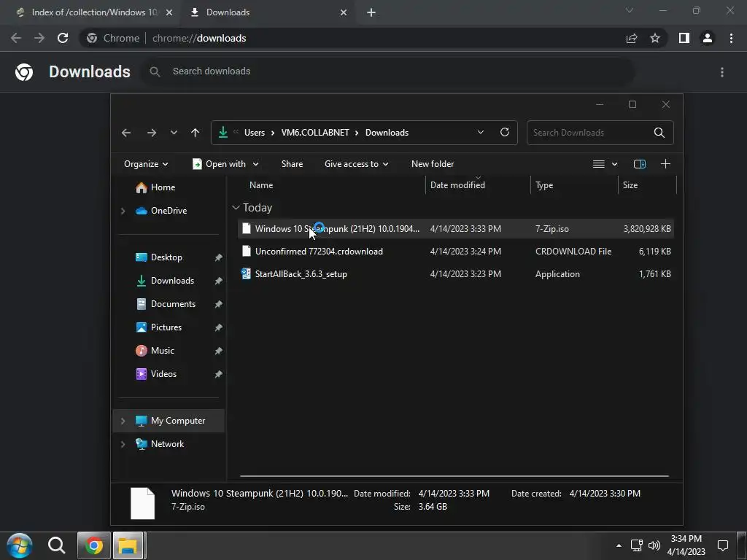Open recent locations chevron in Explorer
747x560 pixels.
(x=174, y=133)
